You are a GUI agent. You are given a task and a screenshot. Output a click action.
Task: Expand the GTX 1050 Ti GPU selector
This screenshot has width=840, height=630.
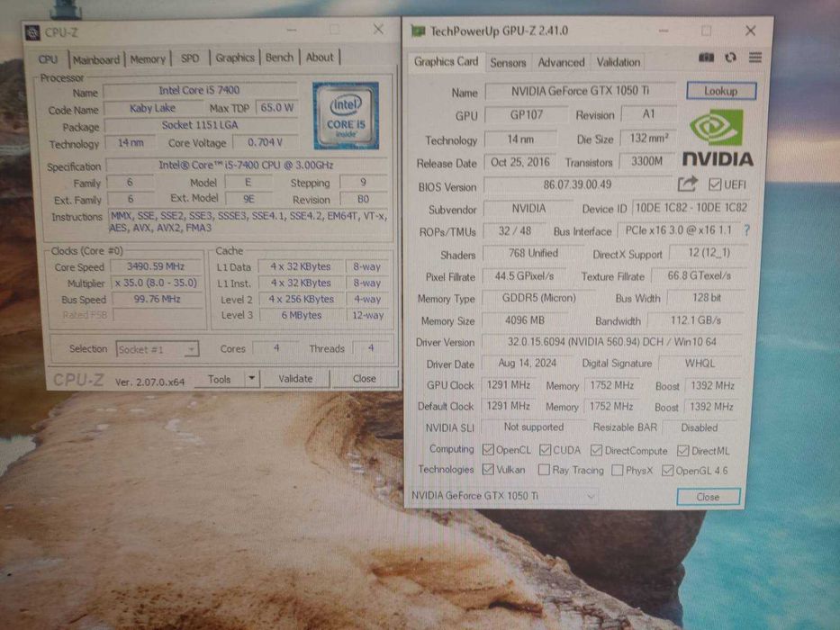tap(503, 496)
